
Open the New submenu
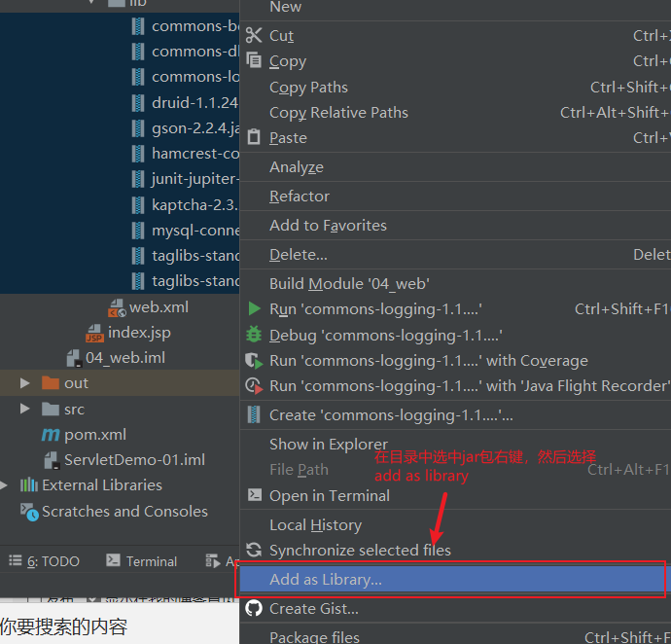point(286,7)
